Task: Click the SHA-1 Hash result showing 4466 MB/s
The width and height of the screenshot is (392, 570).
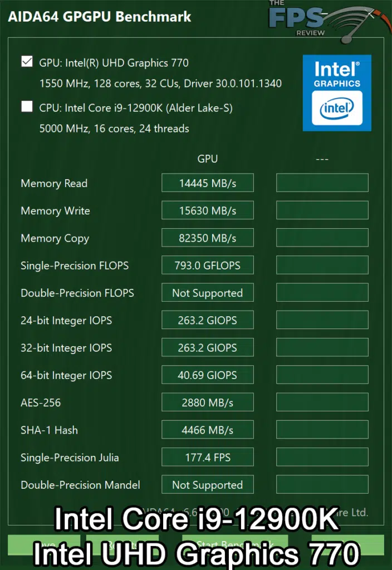Action: (207, 430)
